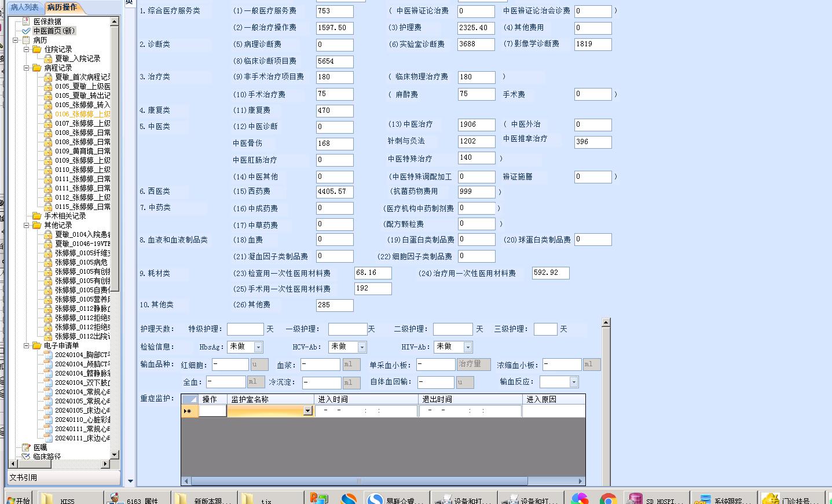Click the 文书引用 button
The height and width of the screenshot is (504, 832).
(64, 477)
